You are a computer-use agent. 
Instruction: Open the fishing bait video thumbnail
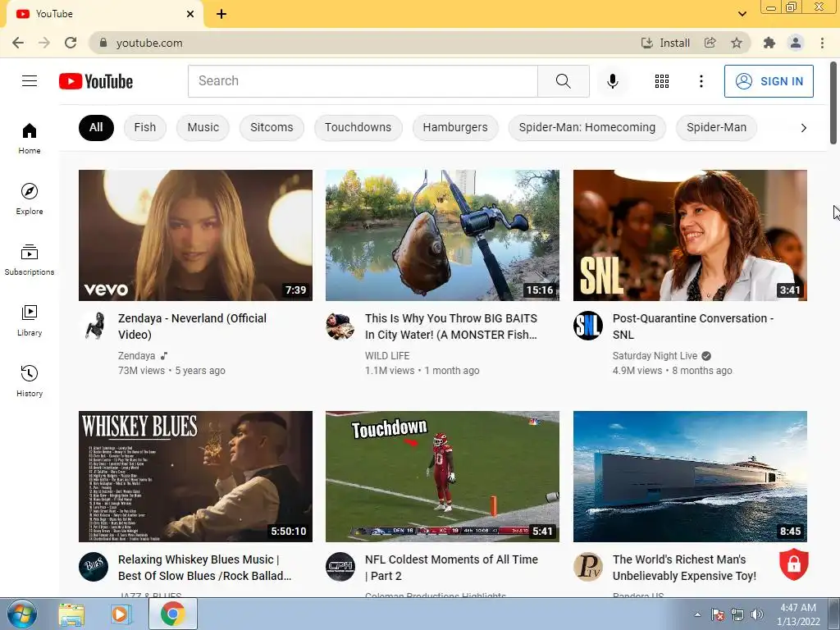pos(442,235)
